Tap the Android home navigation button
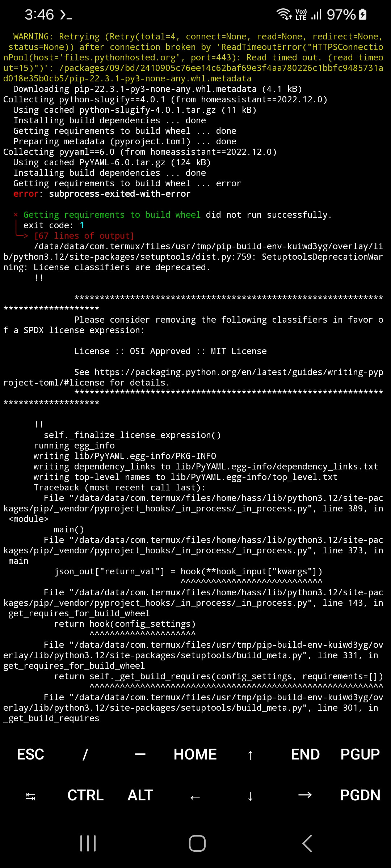391x868 pixels. coord(197,843)
